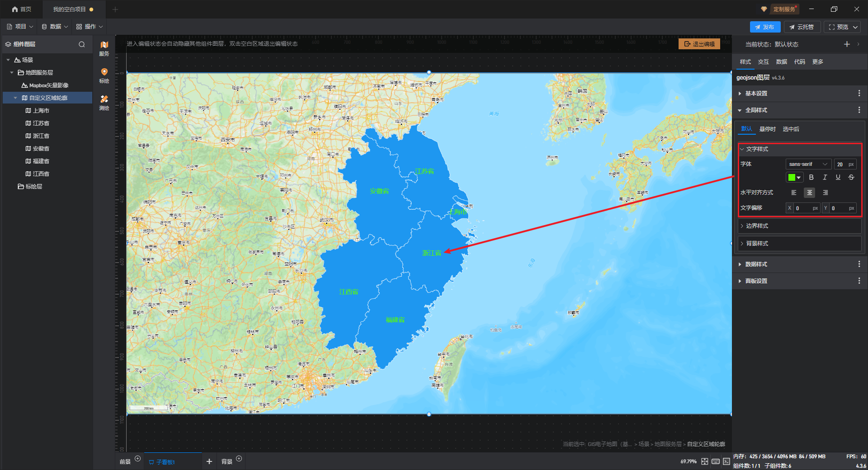The height and width of the screenshot is (470, 868).
Task: Open 面板设置 more options menu
Action: click(x=859, y=281)
